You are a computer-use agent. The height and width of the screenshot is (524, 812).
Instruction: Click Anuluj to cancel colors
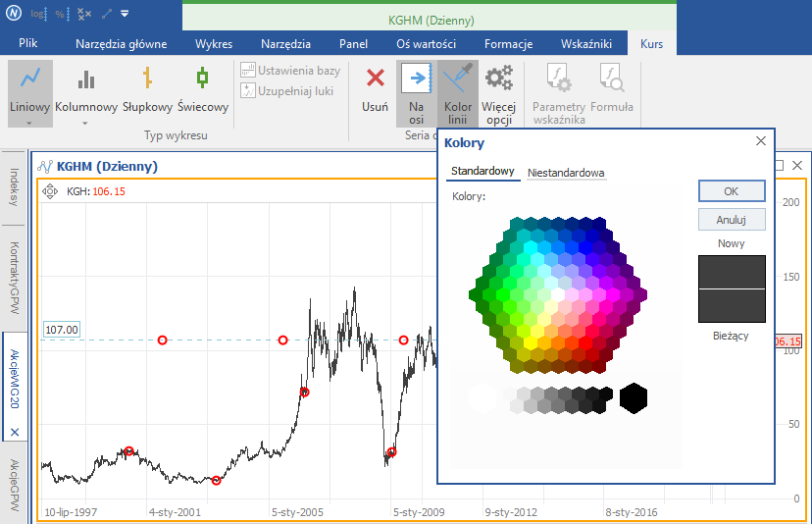pos(732,220)
